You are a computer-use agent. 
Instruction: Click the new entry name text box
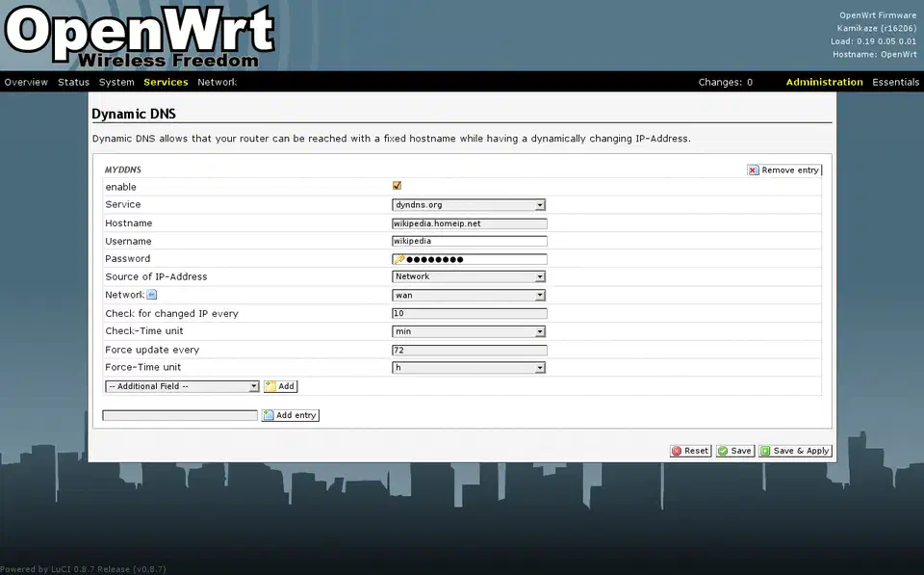click(x=180, y=415)
